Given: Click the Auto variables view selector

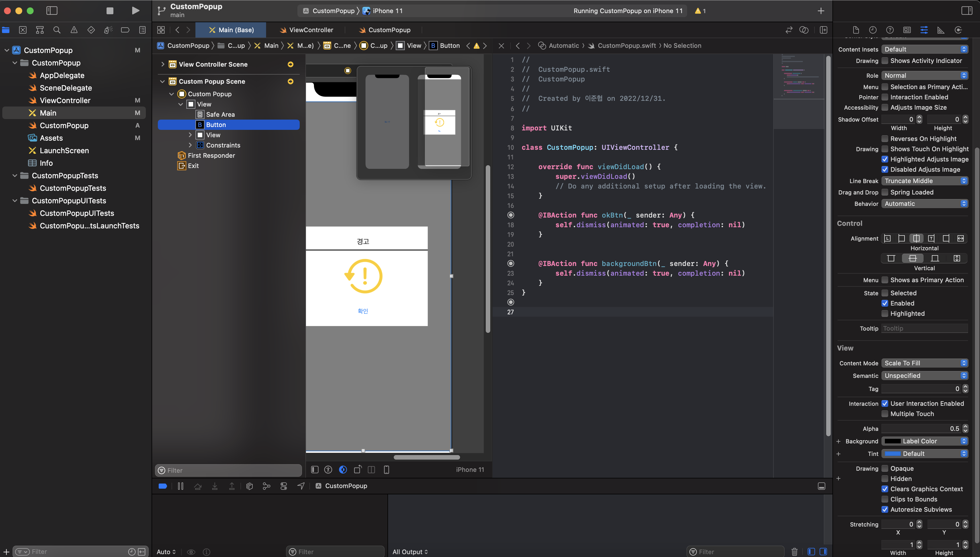Looking at the screenshot, I should click(x=166, y=552).
